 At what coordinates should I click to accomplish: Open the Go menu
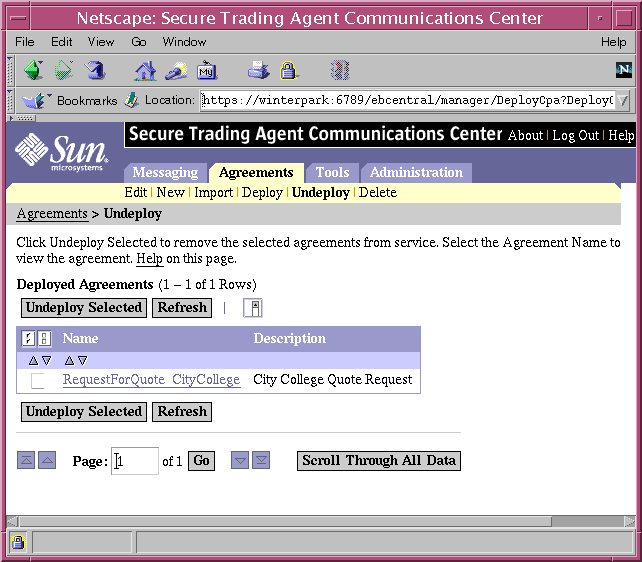pyautogui.click(x=139, y=42)
